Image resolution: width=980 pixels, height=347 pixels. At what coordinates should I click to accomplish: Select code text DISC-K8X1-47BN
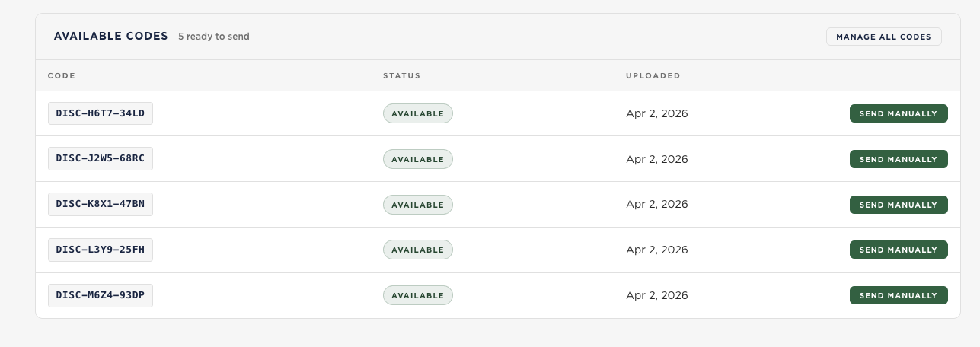pyautogui.click(x=101, y=204)
